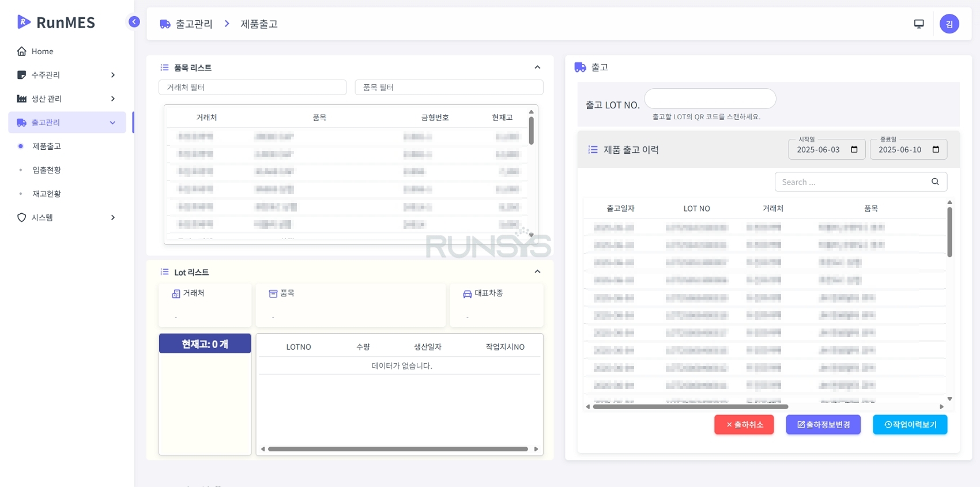Focus the 품목 필터 input field

click(449, 87)
